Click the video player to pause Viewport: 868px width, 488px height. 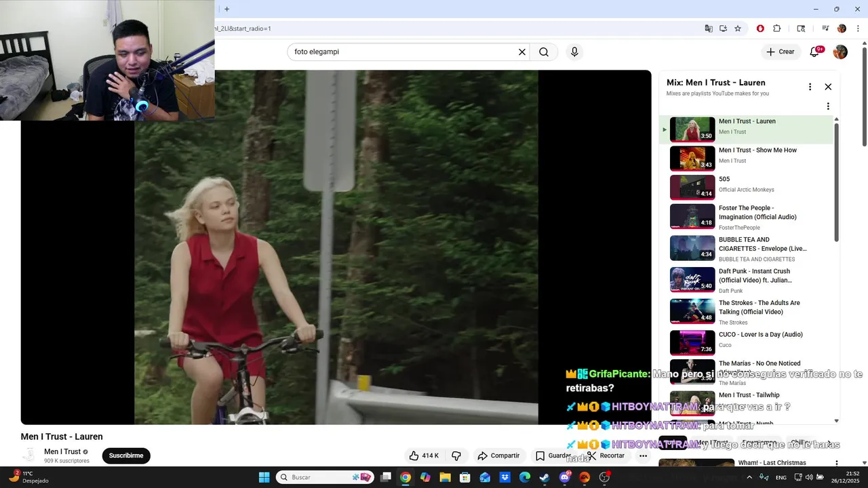pyautogui.click(x=336, y=247)
